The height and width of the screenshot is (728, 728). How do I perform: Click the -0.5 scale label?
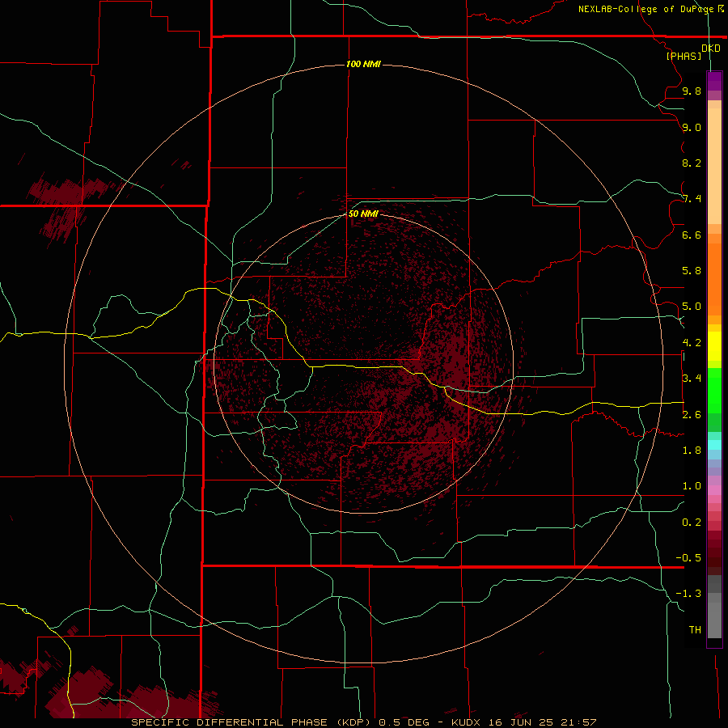tap(688, 558)
